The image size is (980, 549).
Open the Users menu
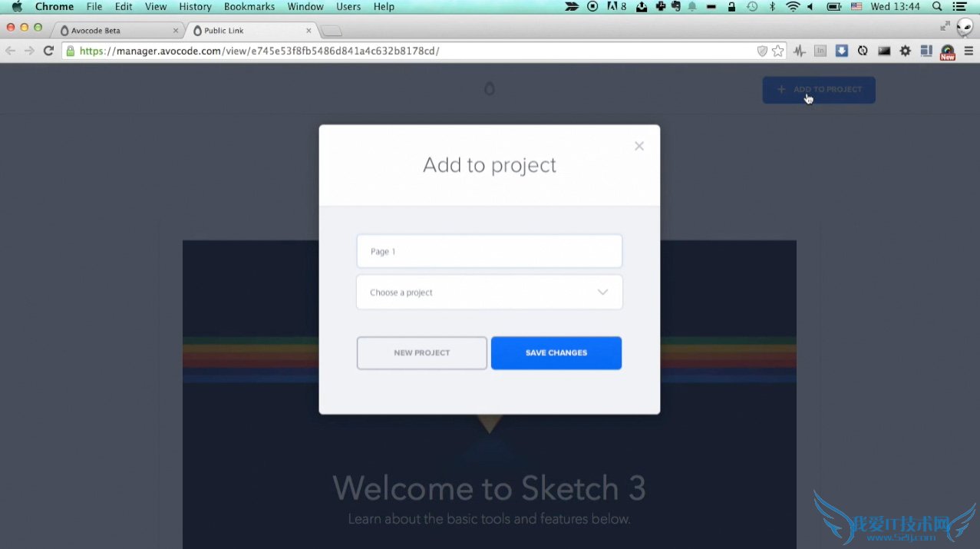(x=348, y=7)
